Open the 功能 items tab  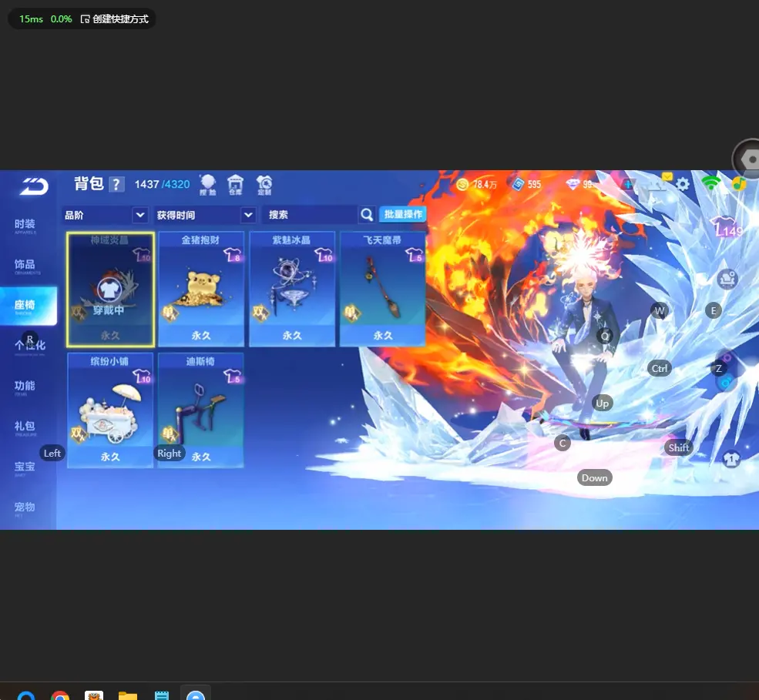25,387
